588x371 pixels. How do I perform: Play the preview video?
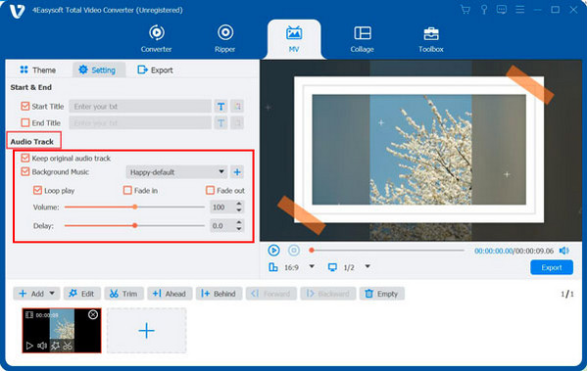[273, 250]
